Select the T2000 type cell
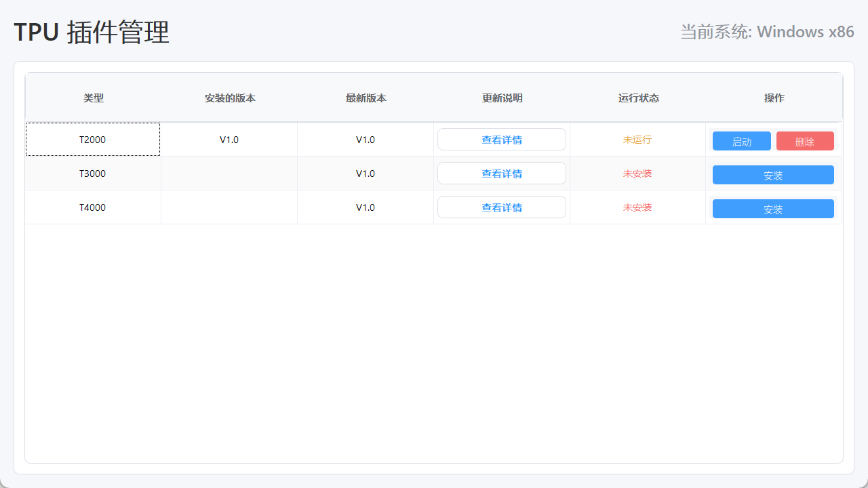Image resolution: width=868 pixels, height=488 pixels. point(93,140)
